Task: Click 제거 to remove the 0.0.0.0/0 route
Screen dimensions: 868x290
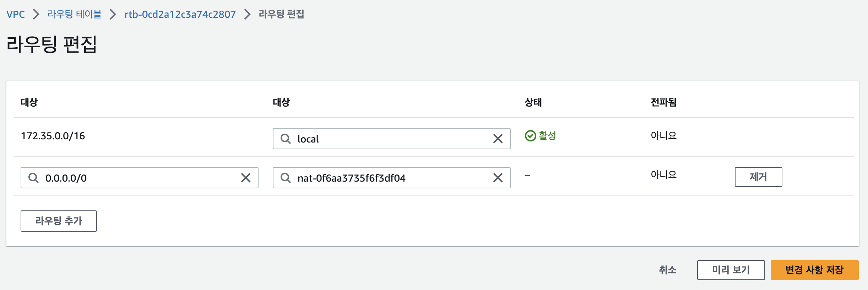Action: (x=758, y=177)
